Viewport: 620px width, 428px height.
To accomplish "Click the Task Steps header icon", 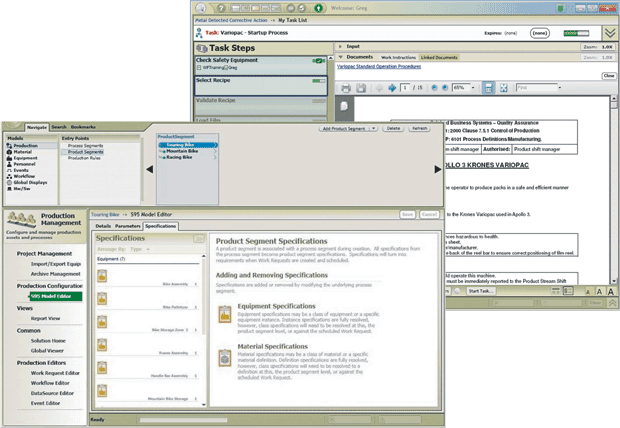I will 202,48.
